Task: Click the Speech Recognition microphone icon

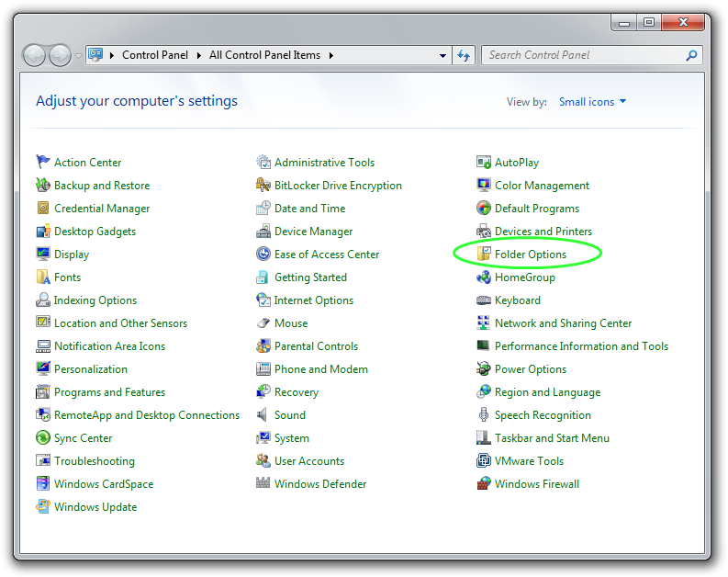Action: 483,414
